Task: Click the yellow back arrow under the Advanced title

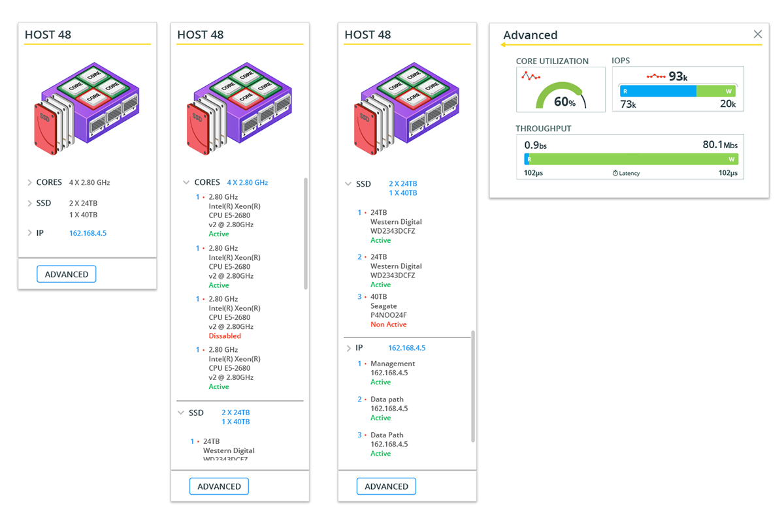Action: click(x=503, y=45)
